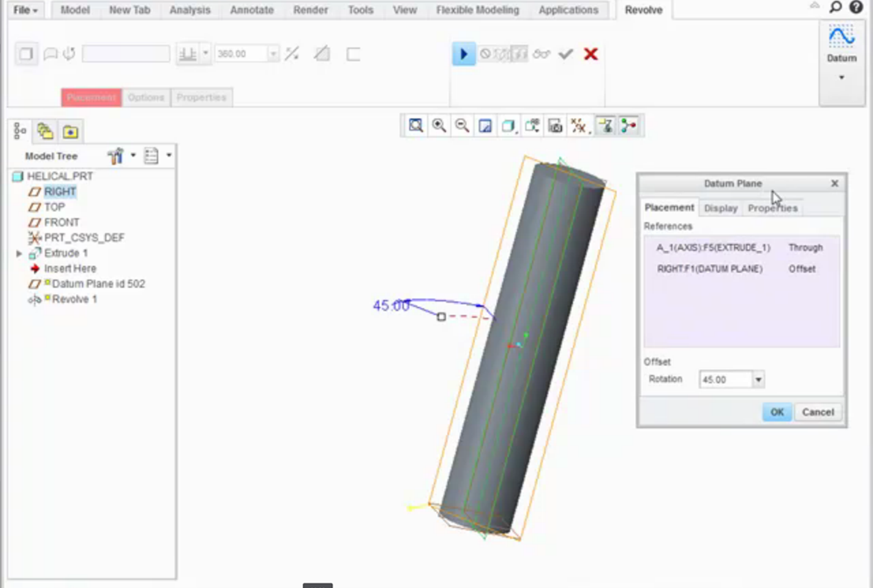The width and height of the screenshot is (873, 588).
Task: Toggle the Annotation Display icon
Action: pyautogui.click(x=605, y=126)
